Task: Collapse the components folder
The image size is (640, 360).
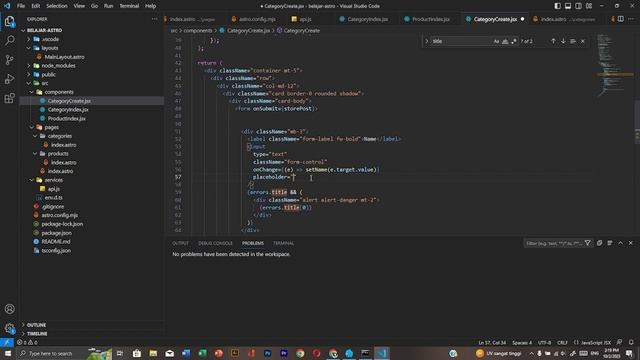Action: 59,92
